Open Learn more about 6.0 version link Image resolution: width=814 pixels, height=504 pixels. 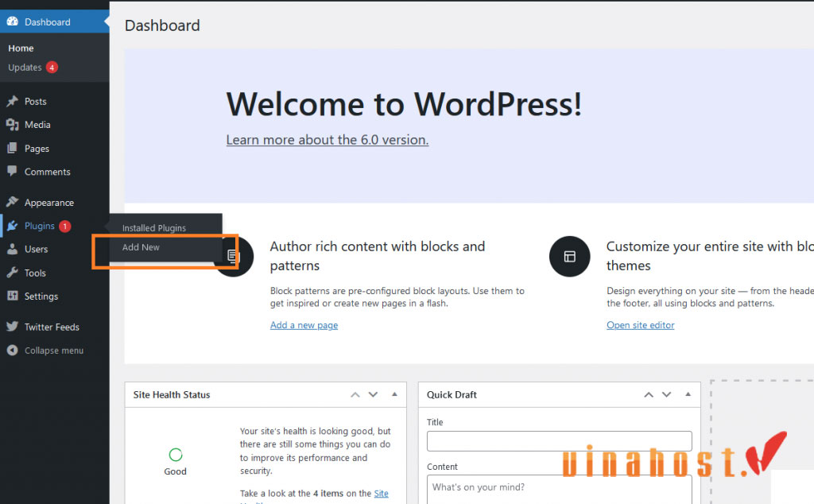327,140
